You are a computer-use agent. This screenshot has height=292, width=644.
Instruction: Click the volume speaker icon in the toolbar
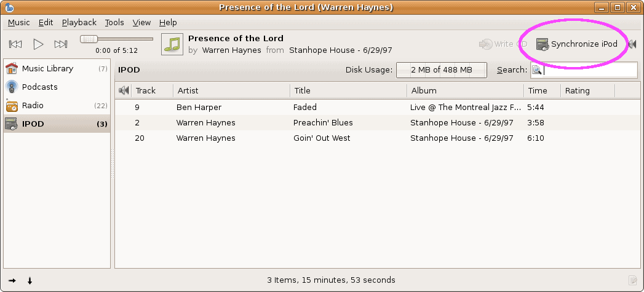[x=632, y=44]
